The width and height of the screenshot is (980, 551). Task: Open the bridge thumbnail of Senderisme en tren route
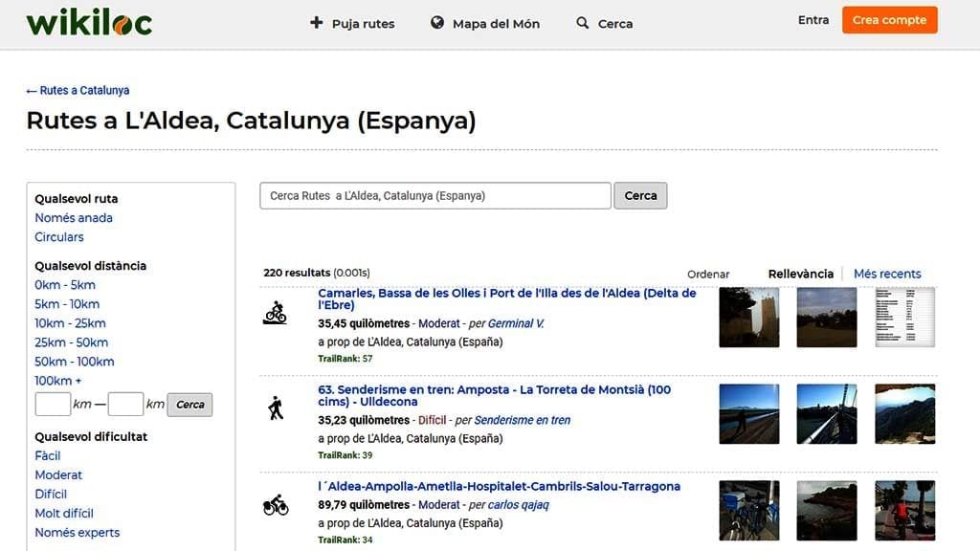(x=826, y=413)
